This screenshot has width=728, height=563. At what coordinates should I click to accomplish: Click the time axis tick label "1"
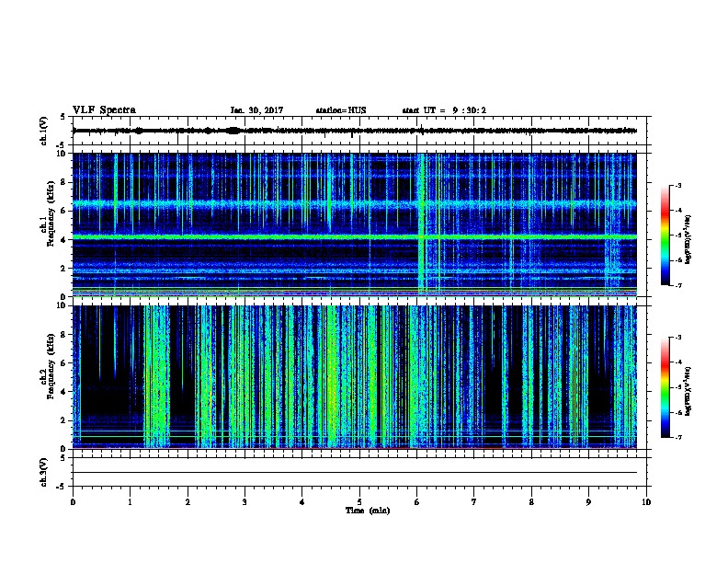coord(130,502)
